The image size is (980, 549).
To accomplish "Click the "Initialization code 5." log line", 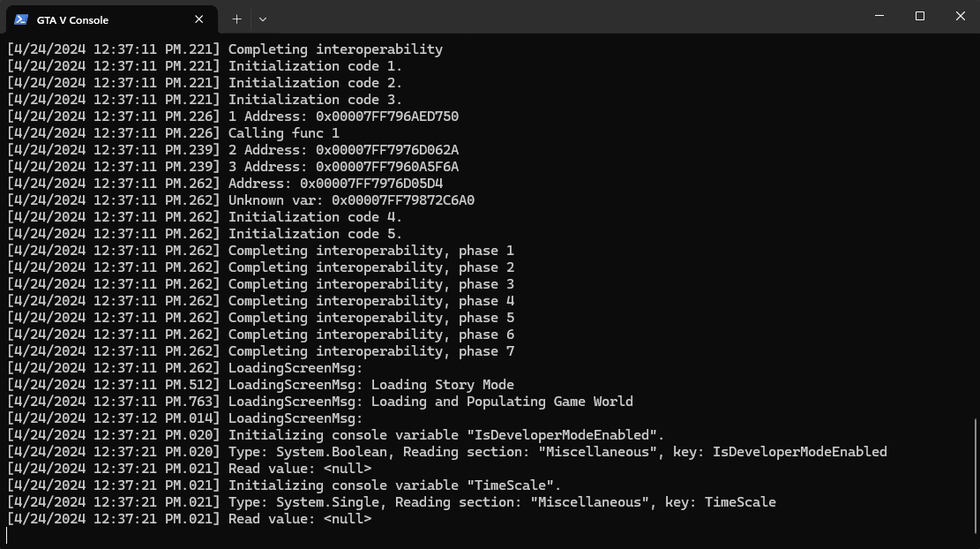I will point(315,234).
